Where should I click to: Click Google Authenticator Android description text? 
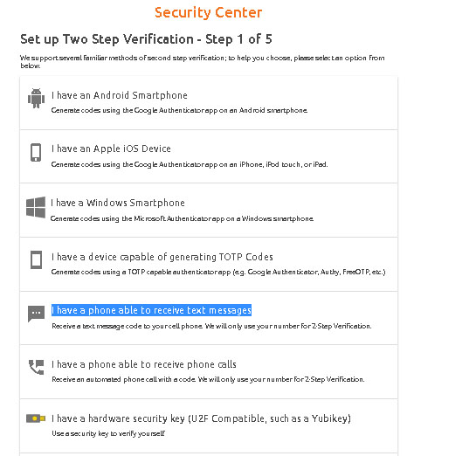(x=179, y=110)
